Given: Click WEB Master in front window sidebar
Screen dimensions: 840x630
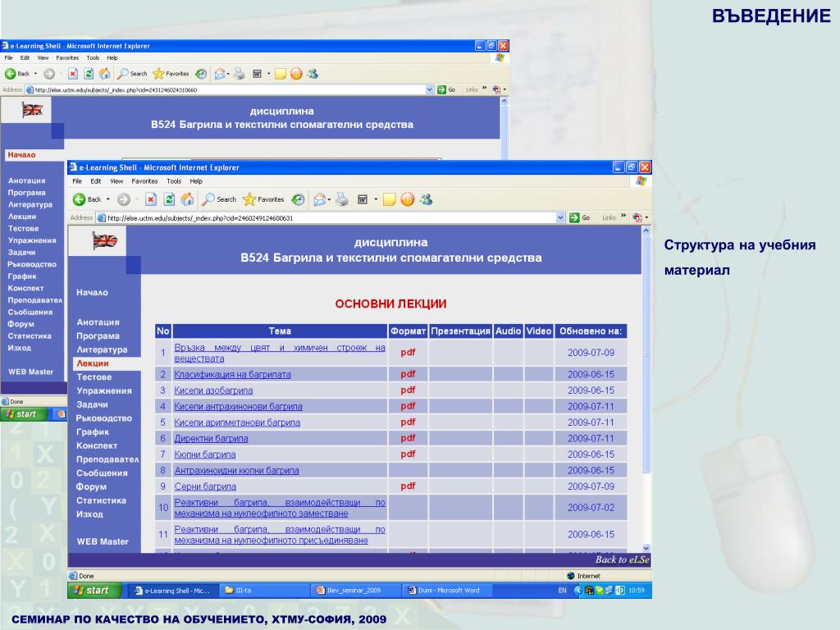Looking at the screenshot, I should [103, 541].
